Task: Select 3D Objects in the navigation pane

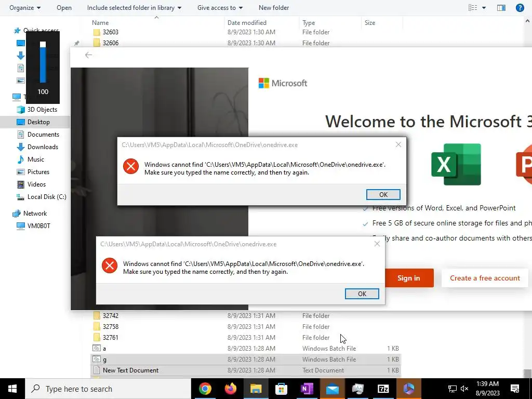Action: (x=42, y=110)
